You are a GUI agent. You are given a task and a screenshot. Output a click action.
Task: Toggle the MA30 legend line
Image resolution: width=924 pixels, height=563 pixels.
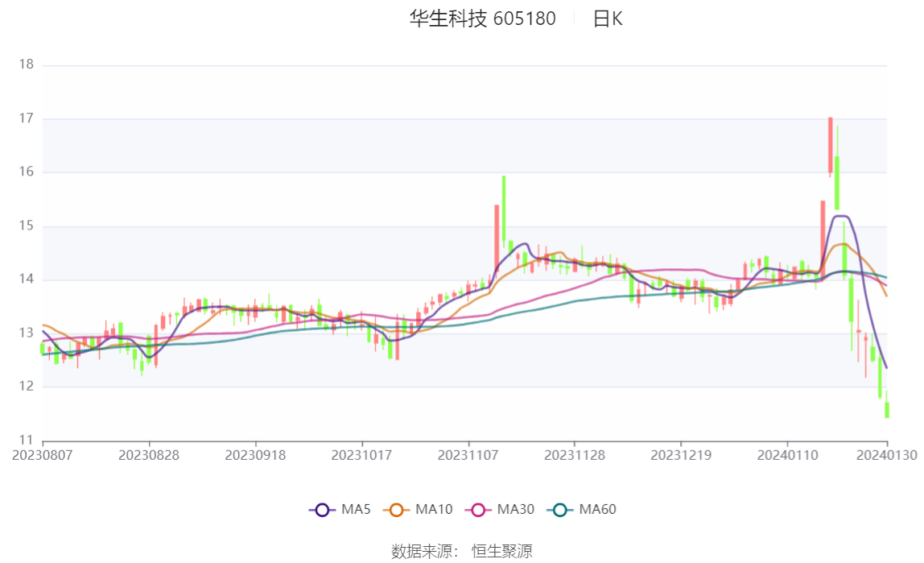tap(500, 509)
